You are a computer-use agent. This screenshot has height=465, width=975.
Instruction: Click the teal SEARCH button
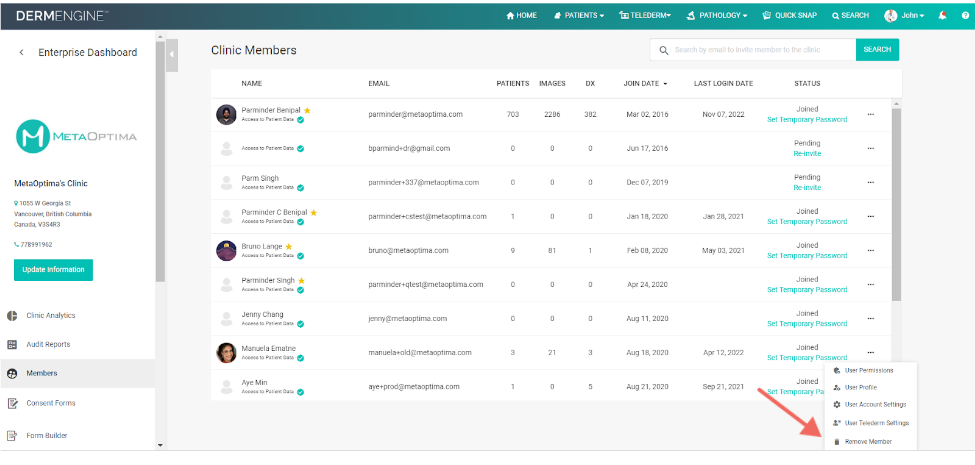[877, 50]
